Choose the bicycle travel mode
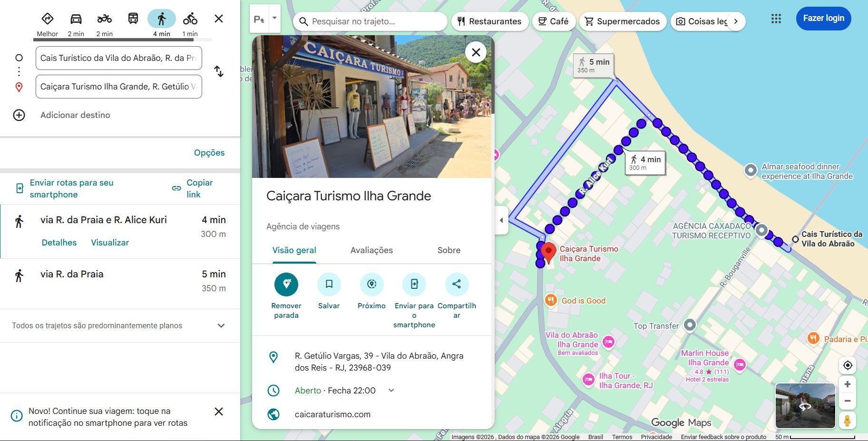The width and height of the screenshot is (868, 441). [190, 24]
